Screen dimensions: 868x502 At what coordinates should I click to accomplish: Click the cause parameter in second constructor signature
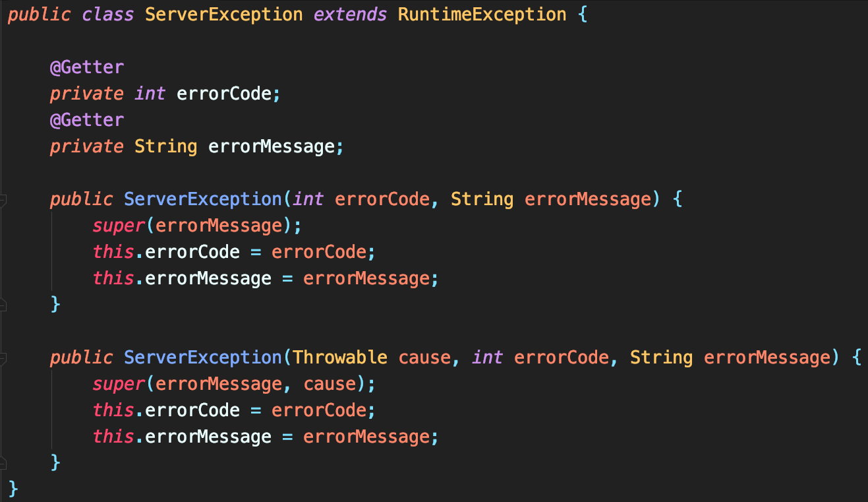(x=424, y=358)
